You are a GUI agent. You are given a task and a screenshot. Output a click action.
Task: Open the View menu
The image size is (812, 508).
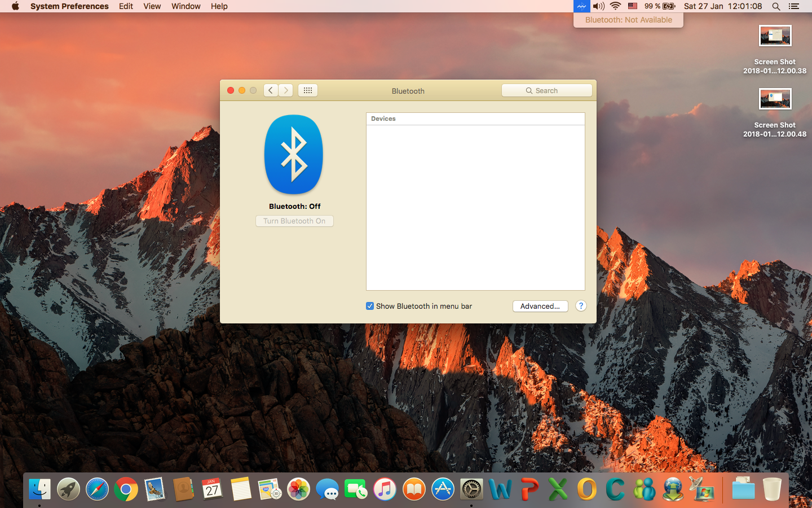(x=152, y=6)
